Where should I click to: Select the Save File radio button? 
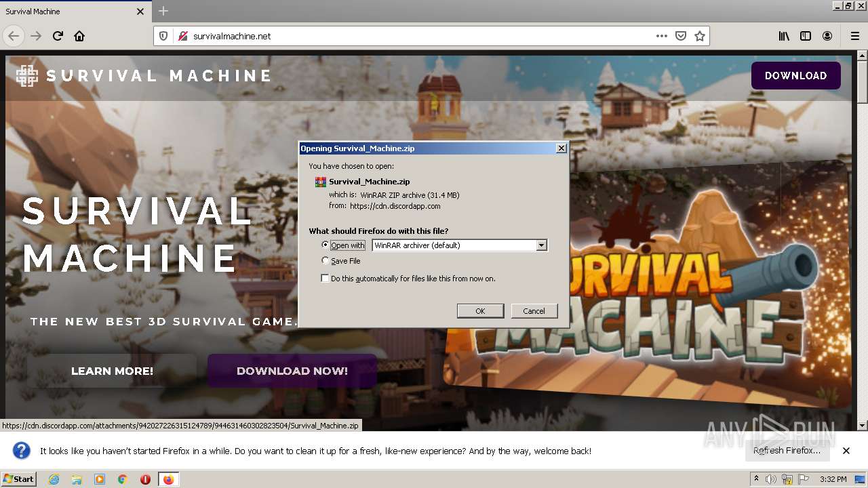point(325,261)
